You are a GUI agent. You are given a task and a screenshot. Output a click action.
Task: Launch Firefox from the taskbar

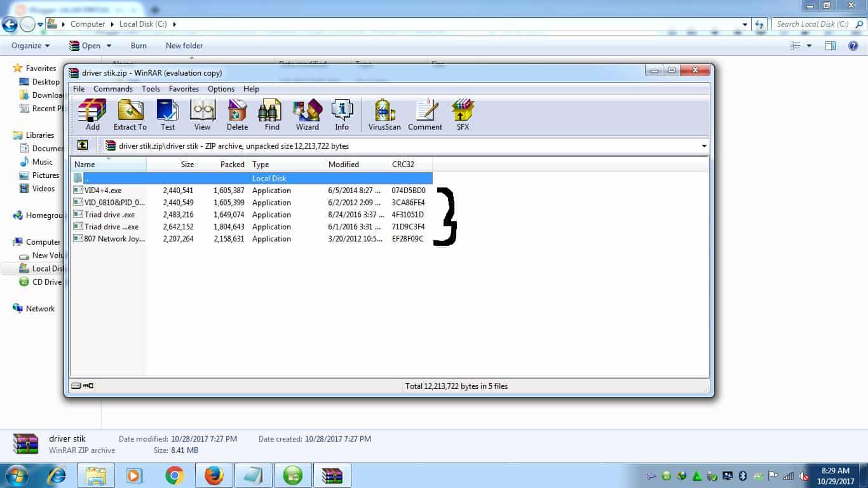pyautogui.click(x=214, y=475)
